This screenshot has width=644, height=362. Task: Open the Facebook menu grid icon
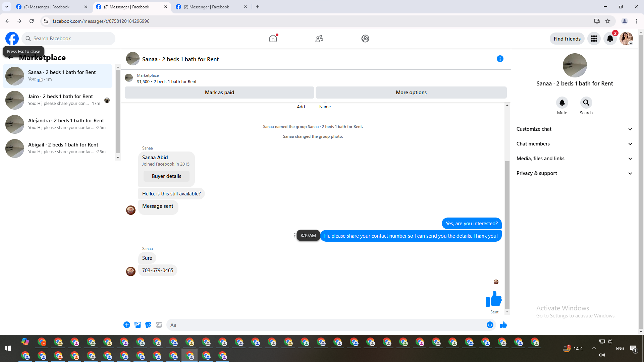594,39
